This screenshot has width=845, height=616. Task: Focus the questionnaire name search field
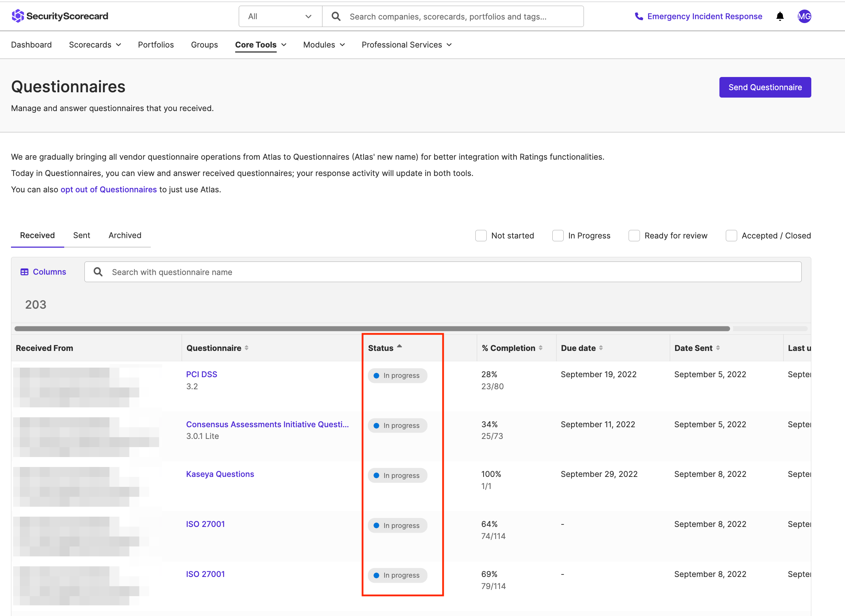[x=443, y=272]
